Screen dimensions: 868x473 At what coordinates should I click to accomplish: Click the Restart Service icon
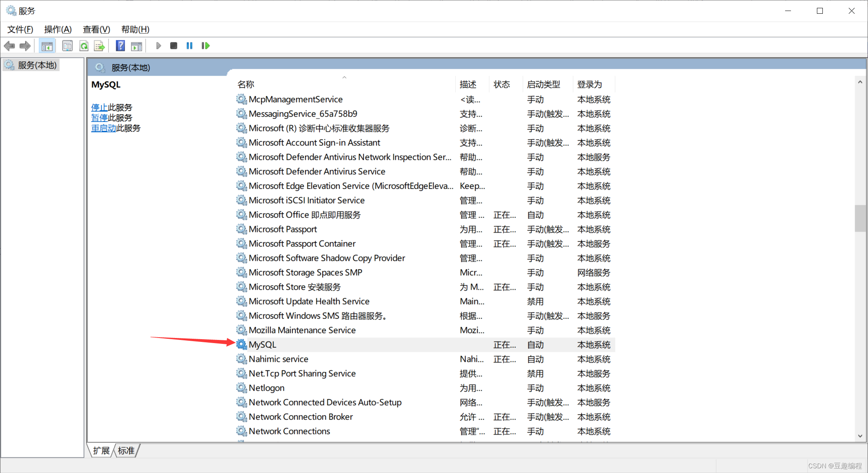point(206,46)
